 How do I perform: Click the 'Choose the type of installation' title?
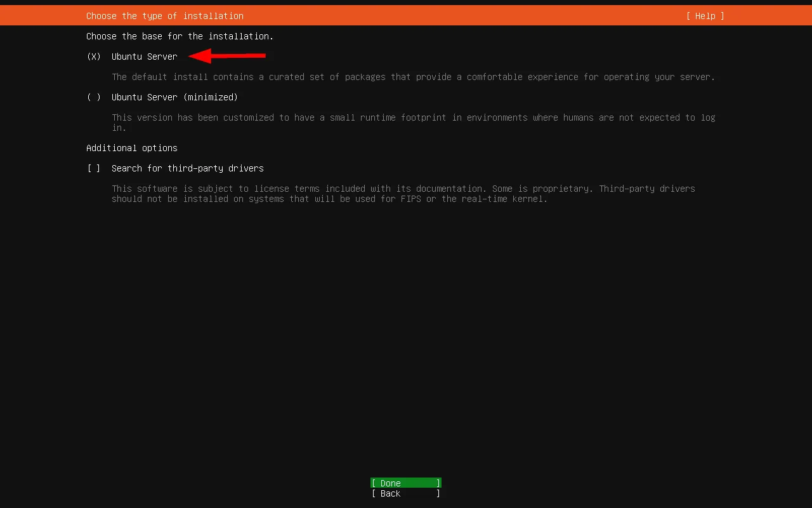(165, 16)
